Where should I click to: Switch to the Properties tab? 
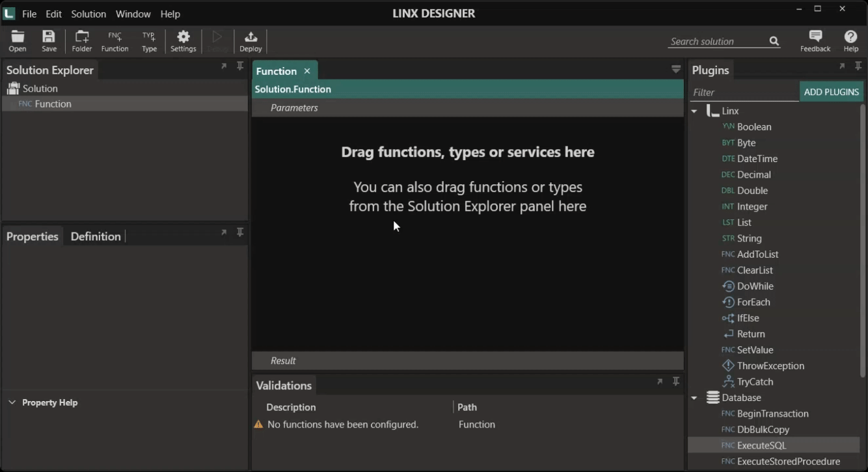point(33,236)
